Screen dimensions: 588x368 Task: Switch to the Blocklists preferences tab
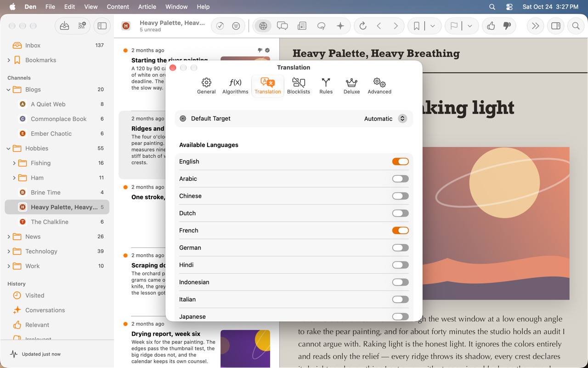[299, 86]
